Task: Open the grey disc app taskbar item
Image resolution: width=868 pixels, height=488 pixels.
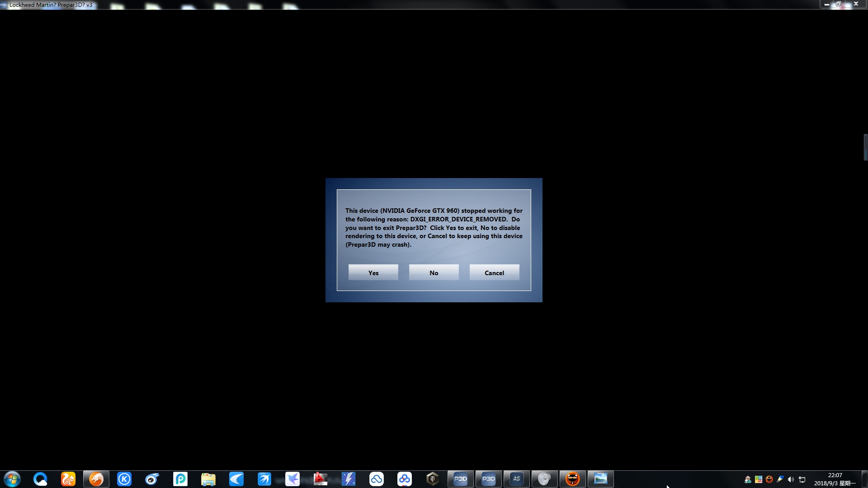Action: (x=545, y=479)
